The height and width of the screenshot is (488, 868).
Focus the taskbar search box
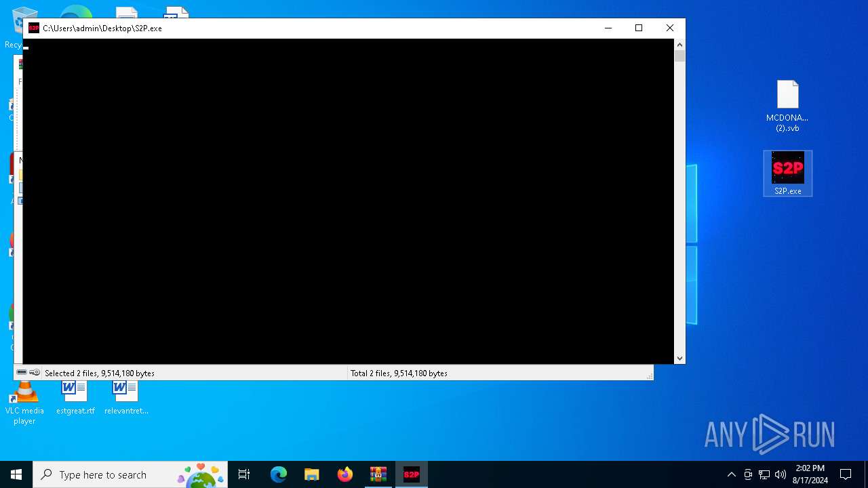(129, 474)
